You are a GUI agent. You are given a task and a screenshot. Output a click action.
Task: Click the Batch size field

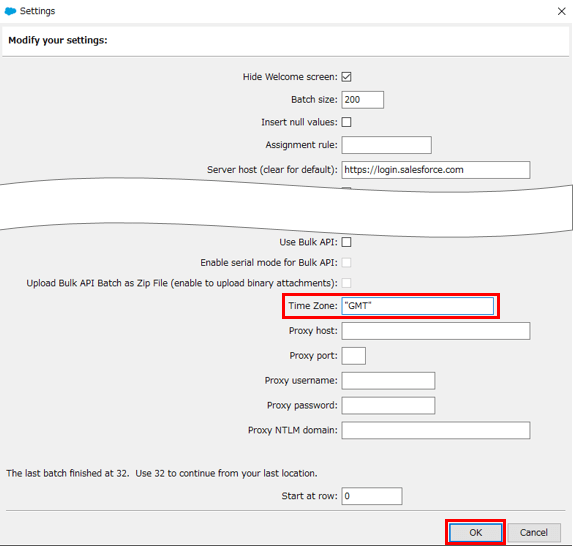click(x=363, y=100)
